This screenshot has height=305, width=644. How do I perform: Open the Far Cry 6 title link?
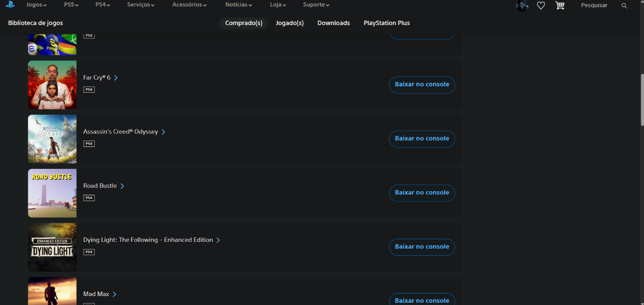pos(101,78)
